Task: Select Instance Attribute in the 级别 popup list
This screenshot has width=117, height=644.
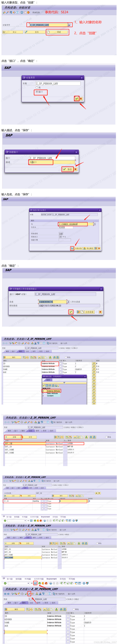Action: point(53,391)
